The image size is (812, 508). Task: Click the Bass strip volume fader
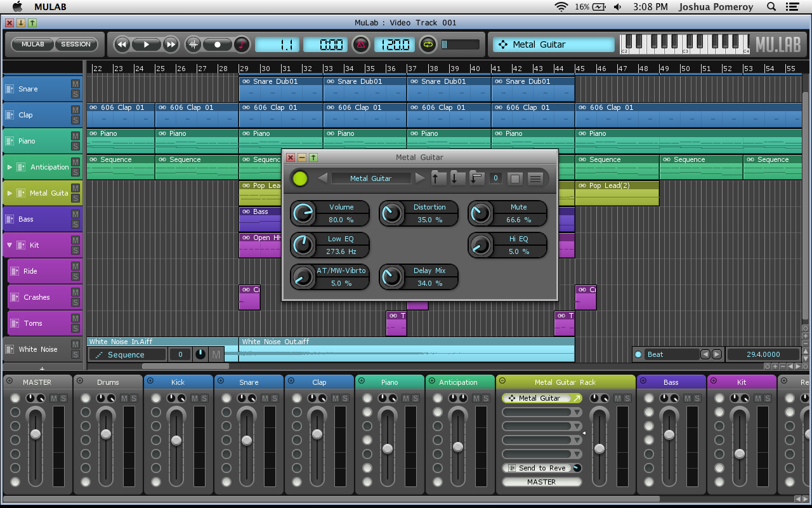(669, 435)
